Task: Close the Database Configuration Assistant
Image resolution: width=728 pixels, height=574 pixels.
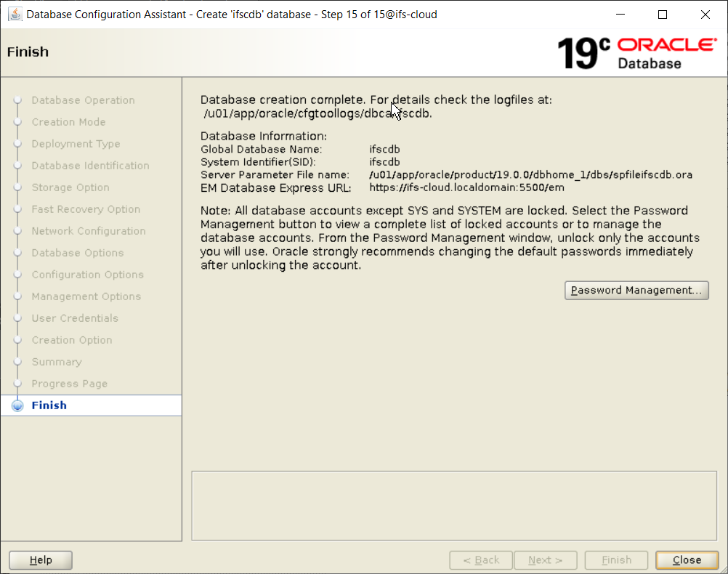Action: pos(687,560)
